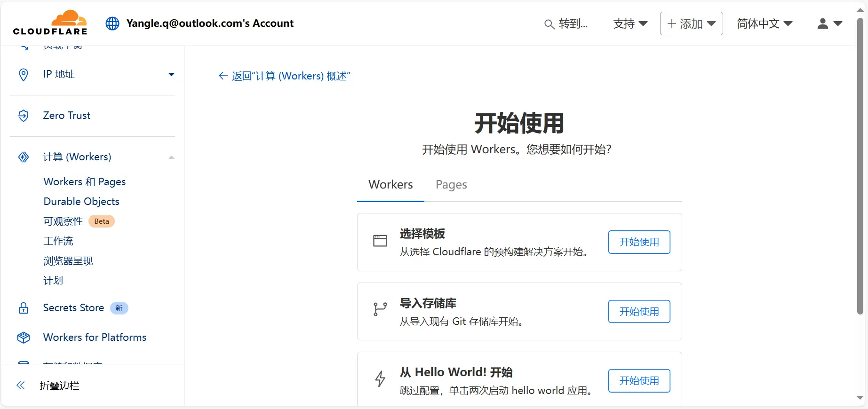Open 浏览器呈现 in sidebar
The image size is (868, 409).
pos(68,261)
